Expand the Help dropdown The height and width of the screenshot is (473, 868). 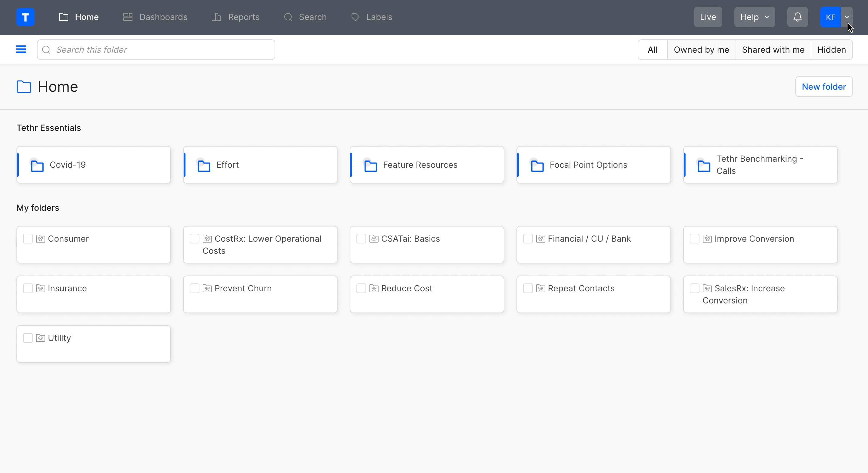click(x=754, y=17)
